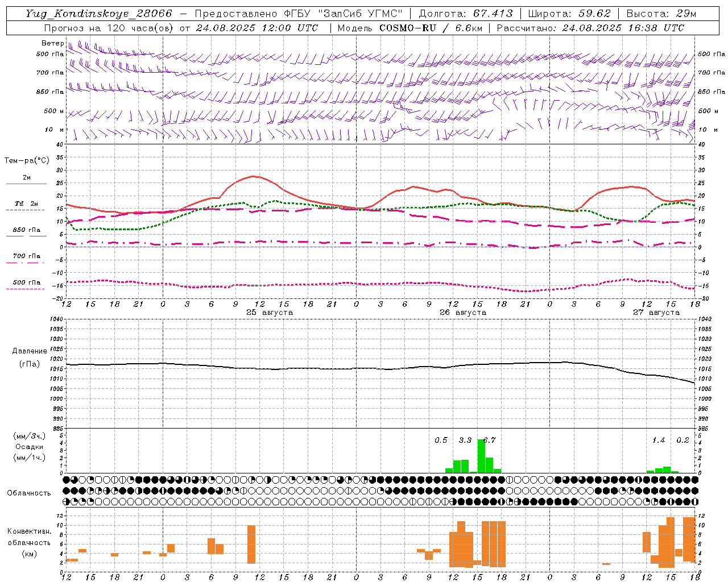Click the Тем-ра(°C) temperature panel label
The image size is (728, 582).
tap(27, 161)
